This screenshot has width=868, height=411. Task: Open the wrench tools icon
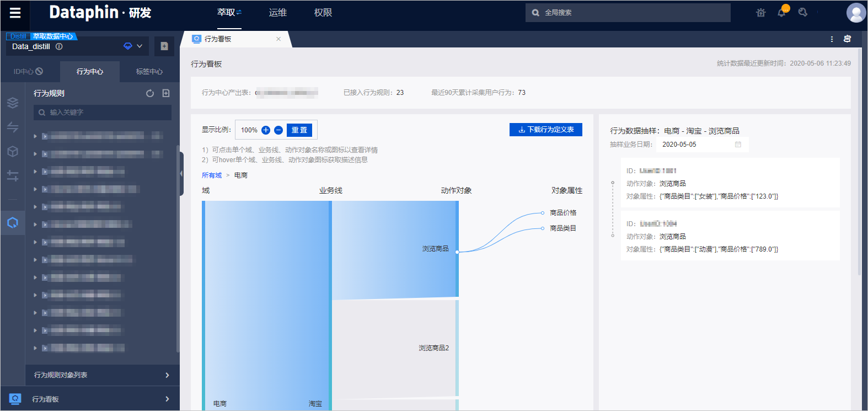tap(803, 12)
